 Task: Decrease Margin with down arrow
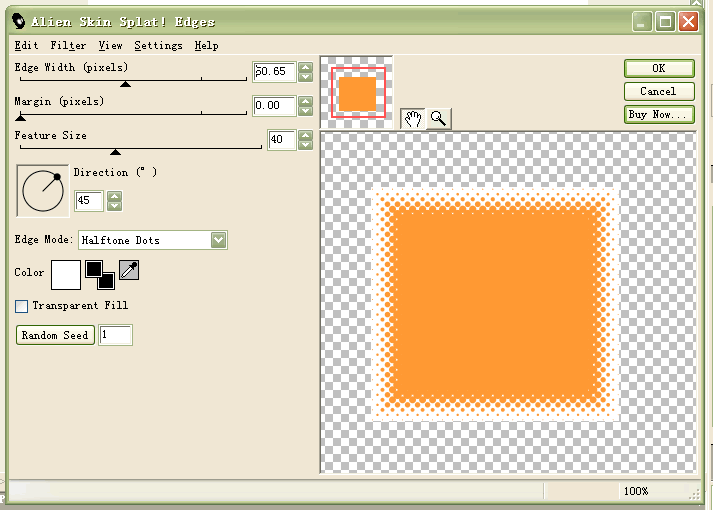pos(306,111)
